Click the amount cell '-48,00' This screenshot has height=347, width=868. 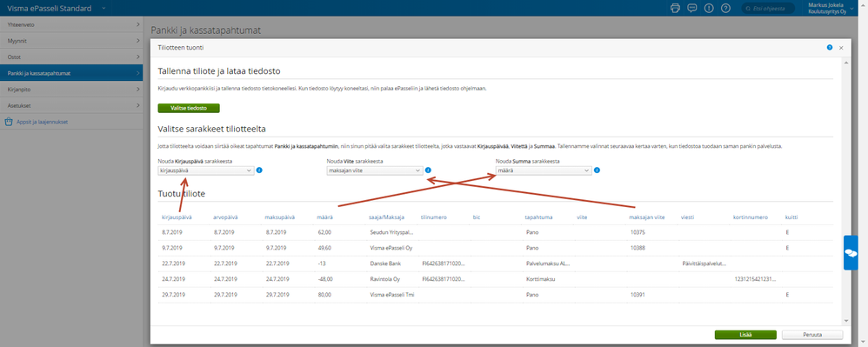point(325,279)
